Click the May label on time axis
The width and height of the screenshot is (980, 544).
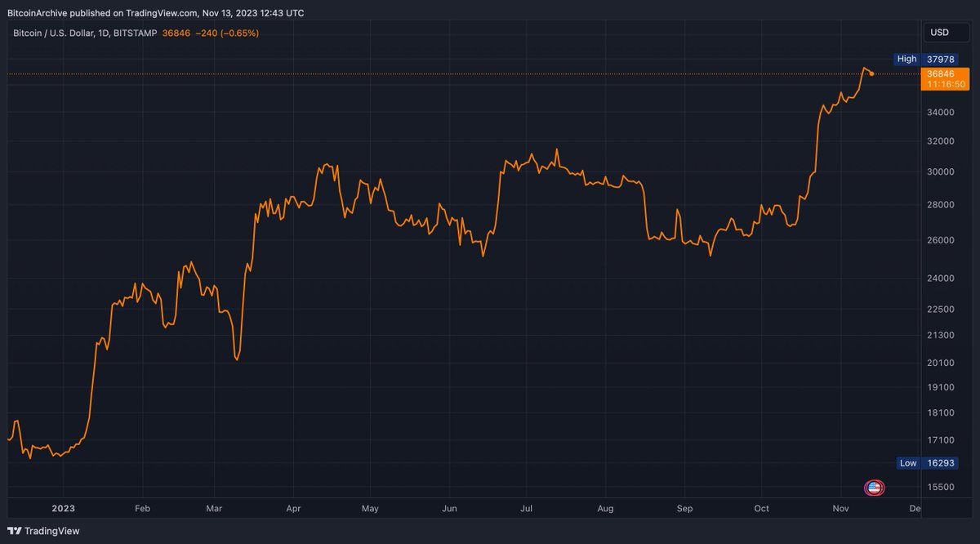click(x=370, y=508)
